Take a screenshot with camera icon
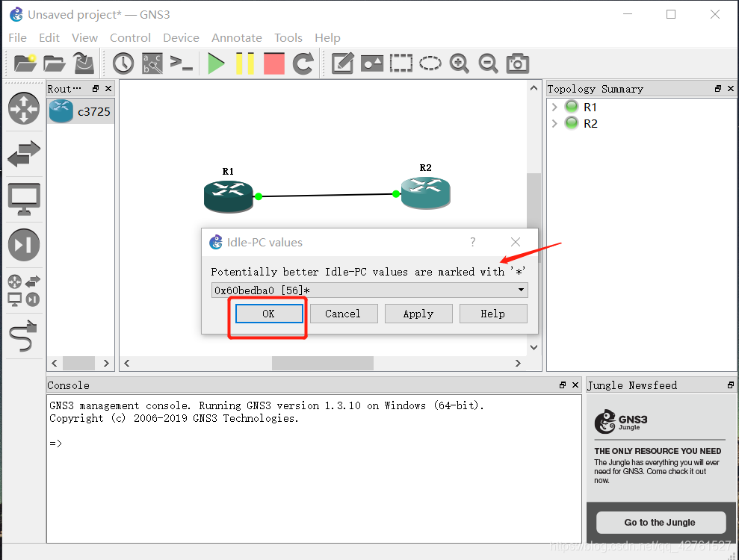 [518, 63]
